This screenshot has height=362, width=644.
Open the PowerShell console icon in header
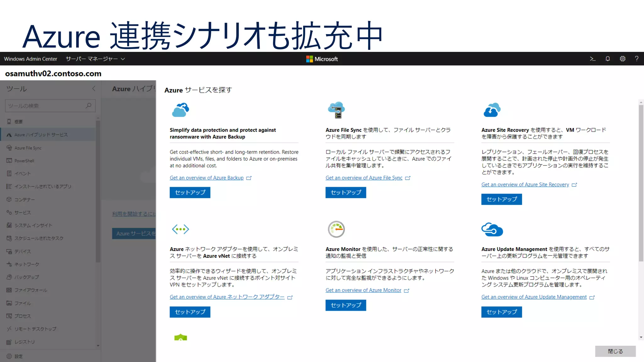click(x=593, y=59)
